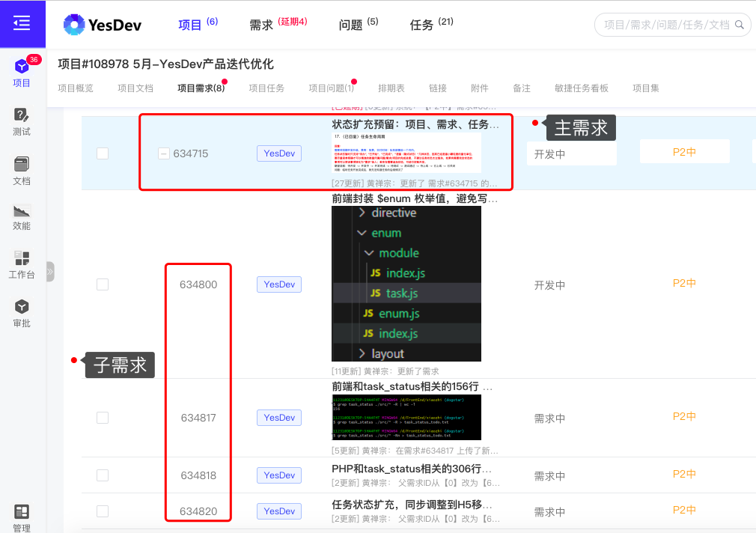The height and width of the screenshot is (533, 756).
Task: Switch to the top 项目 (6) menu
Action: pyautogui.click(x=198, y=24)
